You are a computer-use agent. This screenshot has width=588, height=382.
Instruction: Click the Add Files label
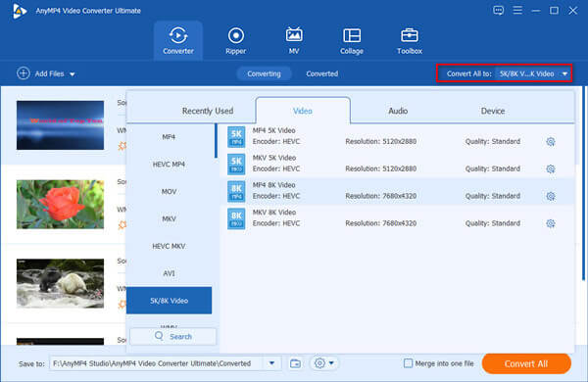[x=50, y=73]
